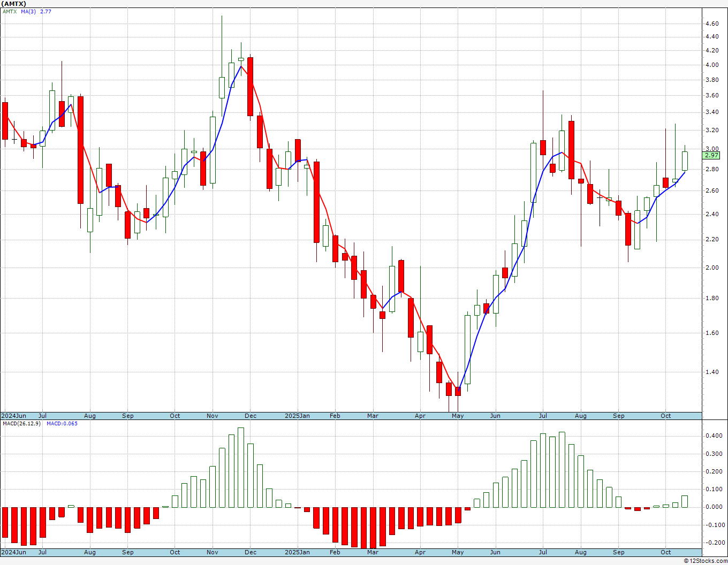Image resolution: width=728 pixels, height=565 pixels.
Task: Click May on the price chart time axis
Action: [458, 416]
